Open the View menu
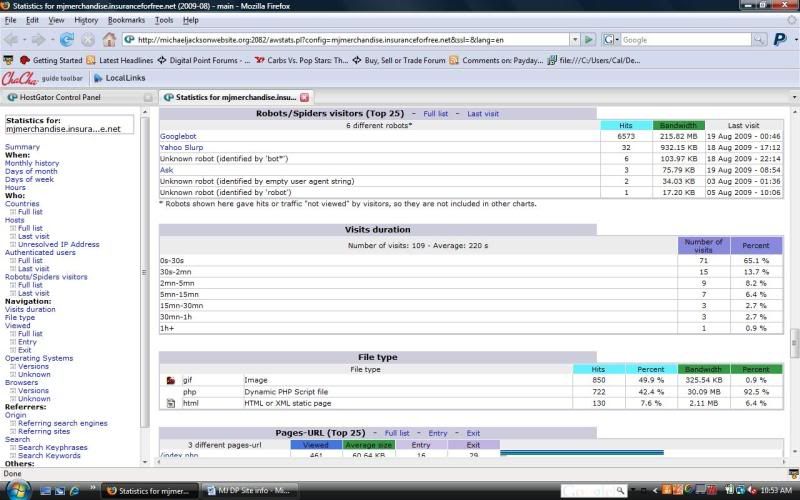The height and width of the screenshot is (500, 800). 56,20
